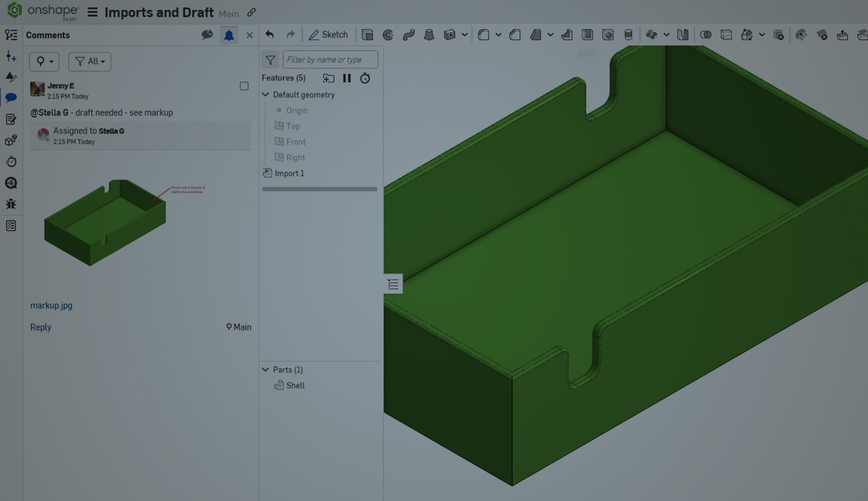Open the hamburger document menu
Viewport: 868px width, 501px height.
coord(92,12)
